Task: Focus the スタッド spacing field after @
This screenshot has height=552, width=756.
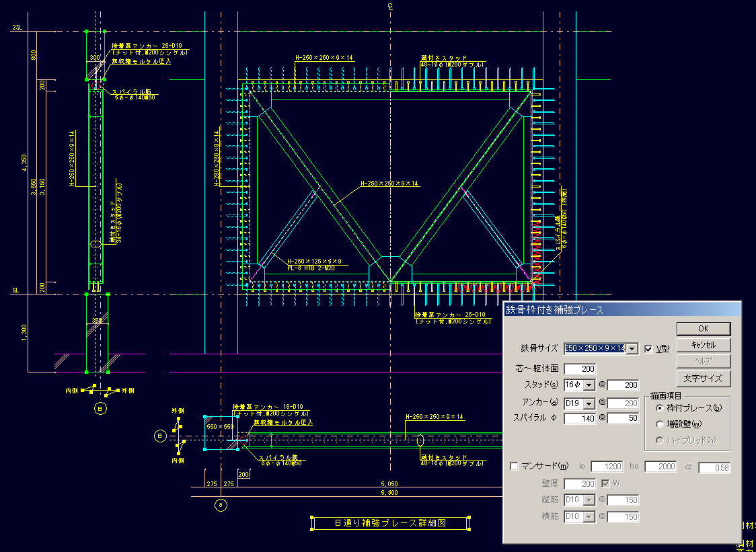Action: tap(622, 385)
